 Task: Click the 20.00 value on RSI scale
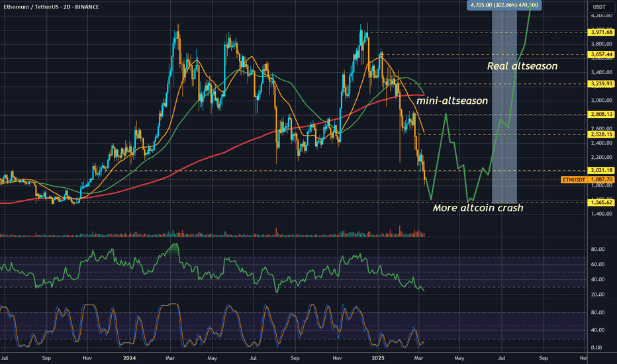[598, 295]
